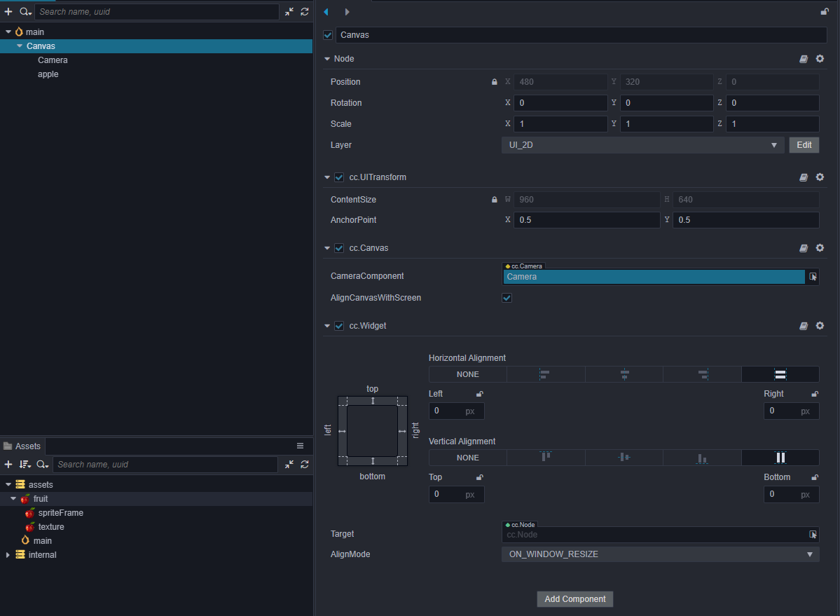Screen dimensions: 840x616
Task: Toggle the inspector lock icon
Action: [825, 12]
